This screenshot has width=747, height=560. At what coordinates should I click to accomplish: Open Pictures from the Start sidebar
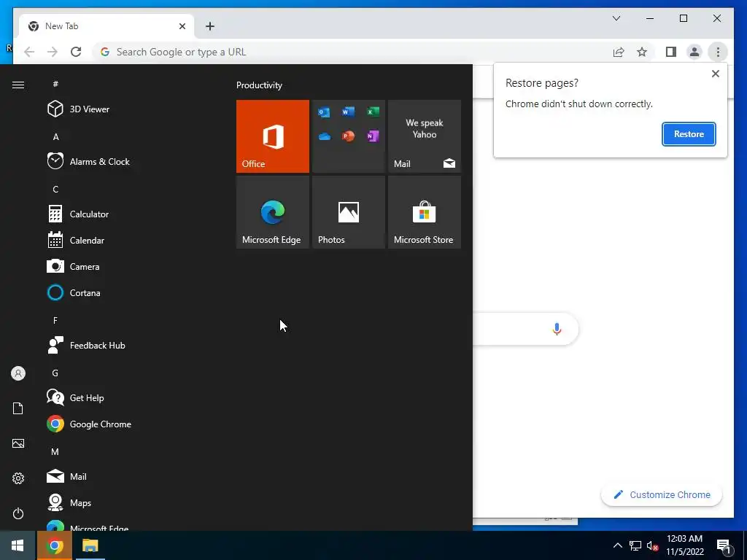18,443
